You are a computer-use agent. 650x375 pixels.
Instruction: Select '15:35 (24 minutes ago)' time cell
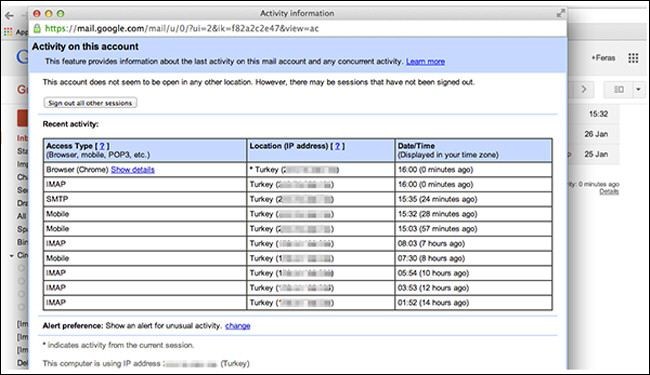[473, 199]
